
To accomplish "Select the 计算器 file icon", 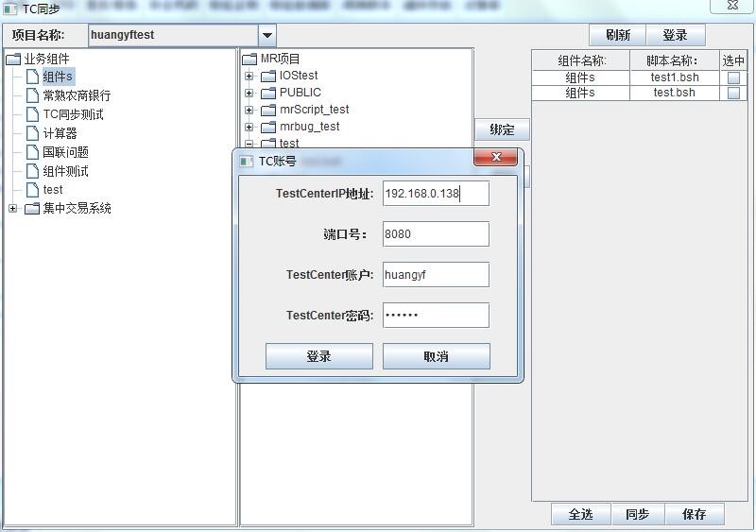I will click(32, 133).
